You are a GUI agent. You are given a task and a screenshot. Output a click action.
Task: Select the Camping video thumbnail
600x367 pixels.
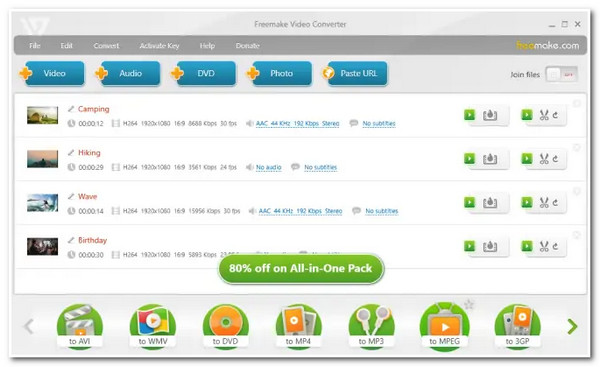[42, 115]
